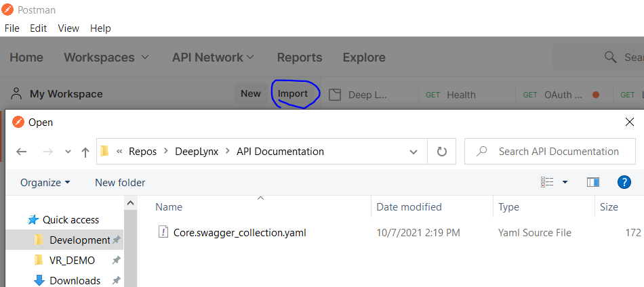644x287 pixels.
Task: Open the recent locations dropdown arrow
Action: point(66,152)
